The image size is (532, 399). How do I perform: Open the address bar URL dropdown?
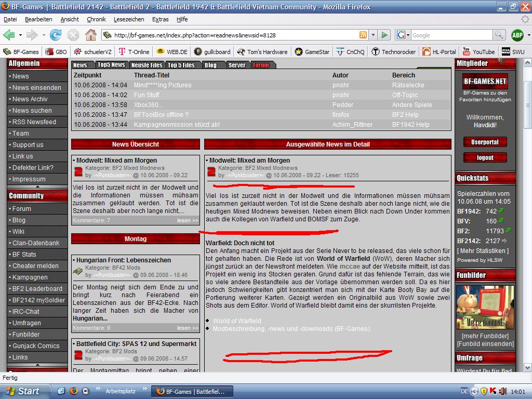click(373, 35)
